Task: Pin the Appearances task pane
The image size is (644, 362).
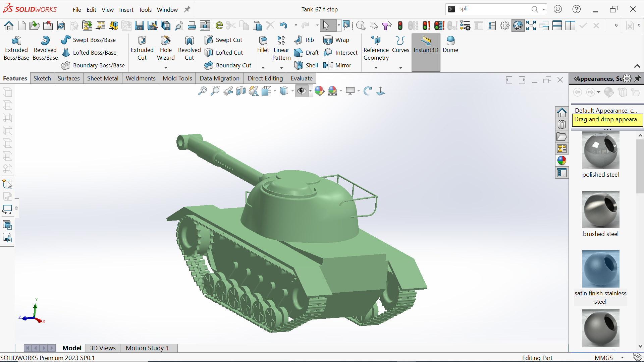Action: pyautogui.click(x=637, y=78)
